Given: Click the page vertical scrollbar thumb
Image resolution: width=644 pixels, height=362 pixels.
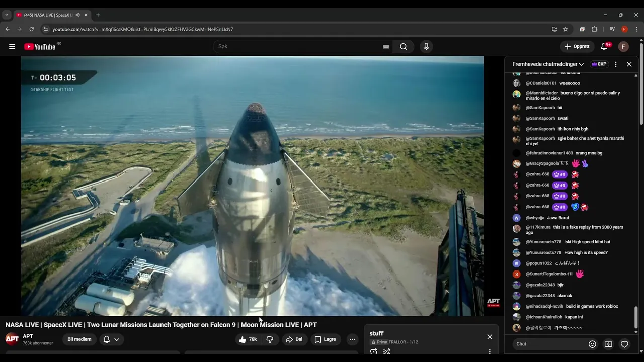Looking at the screenshot, I should 641,84.
